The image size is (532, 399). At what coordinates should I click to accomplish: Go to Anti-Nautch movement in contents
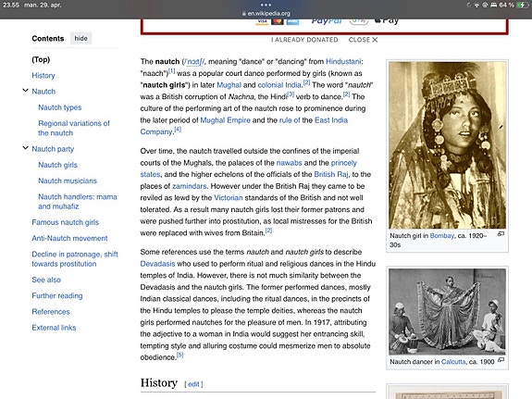tap(69, 238)
